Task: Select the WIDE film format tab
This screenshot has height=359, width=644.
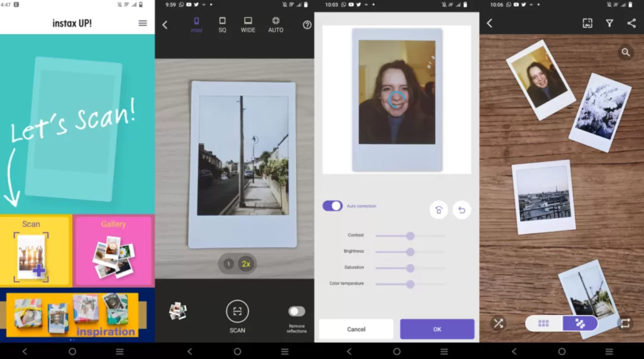Action: tap(248, 25)
